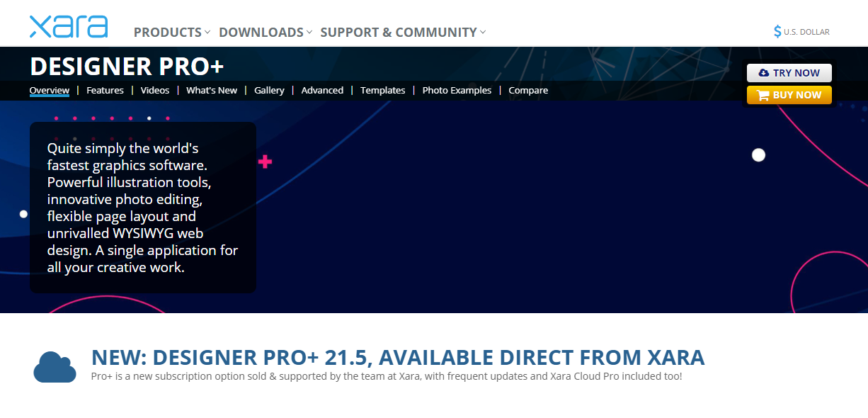Click the shopping cart icon in Buy Now
Viewport: 868px width, 418px height.
tap(763, 95)
